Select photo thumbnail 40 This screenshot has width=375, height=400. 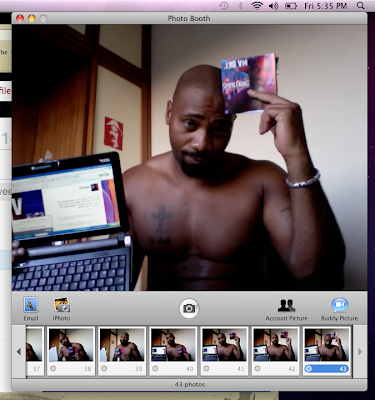point(173,345)
